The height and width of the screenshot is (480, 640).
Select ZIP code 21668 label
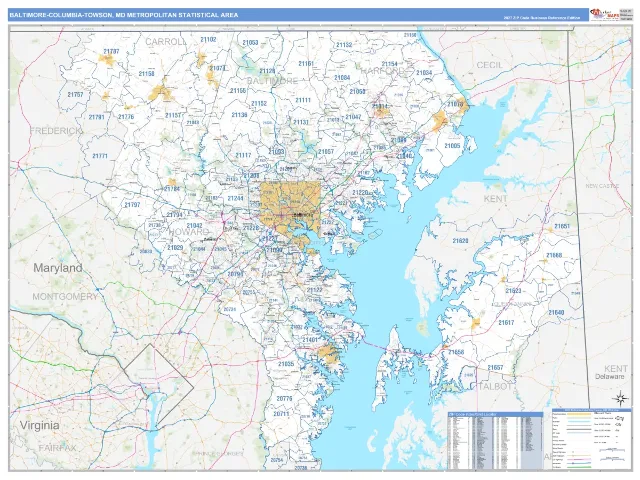click(554, 256)
